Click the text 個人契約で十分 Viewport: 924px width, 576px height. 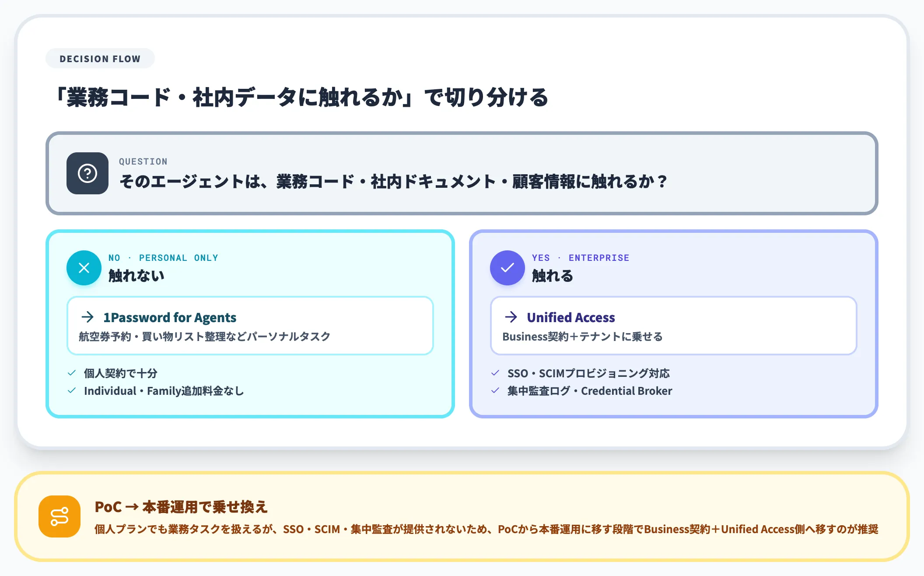121,373
